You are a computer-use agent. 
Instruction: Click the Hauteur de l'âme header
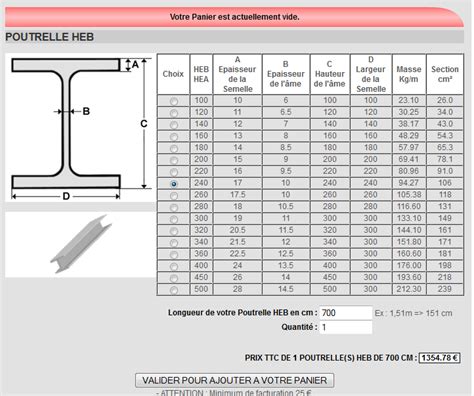click(x=330, y=74)
